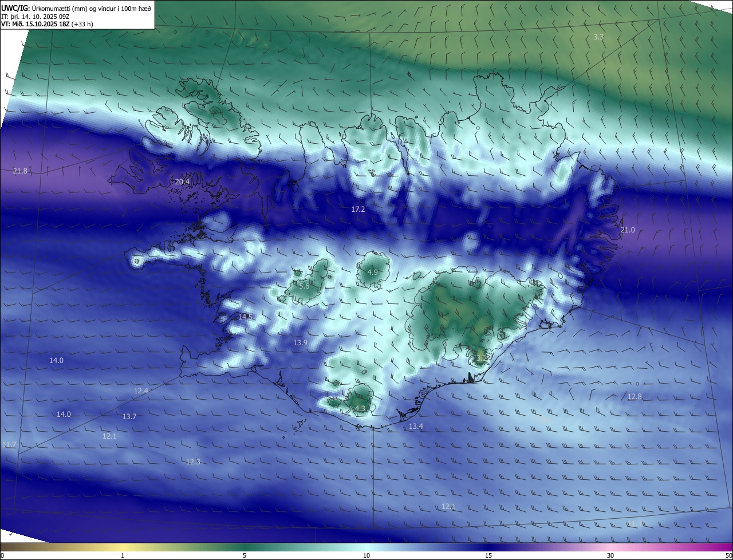Click the map value 13.4

(x=416, y=426)
